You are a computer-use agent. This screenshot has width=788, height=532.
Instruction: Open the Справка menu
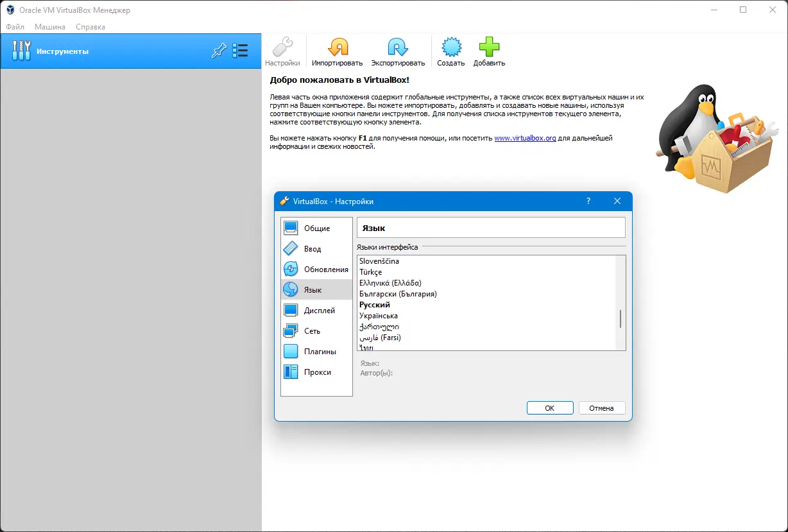tap(90, 27)
